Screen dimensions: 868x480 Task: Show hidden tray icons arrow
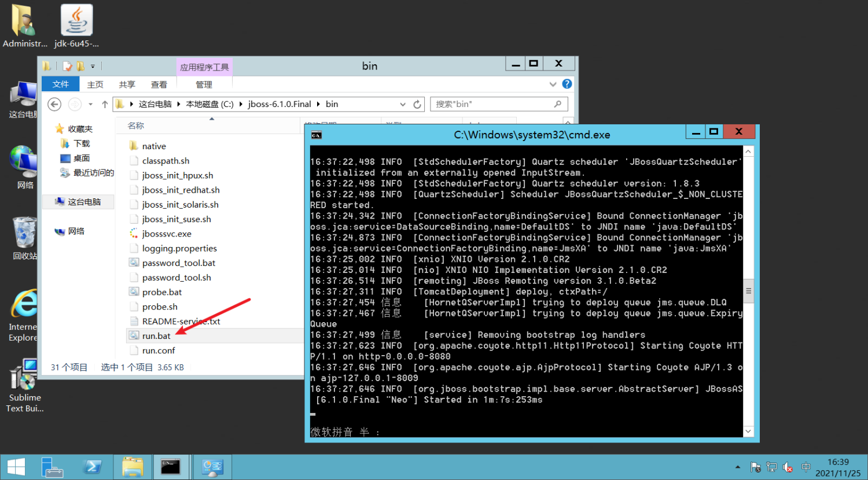[x=738, y=467]
